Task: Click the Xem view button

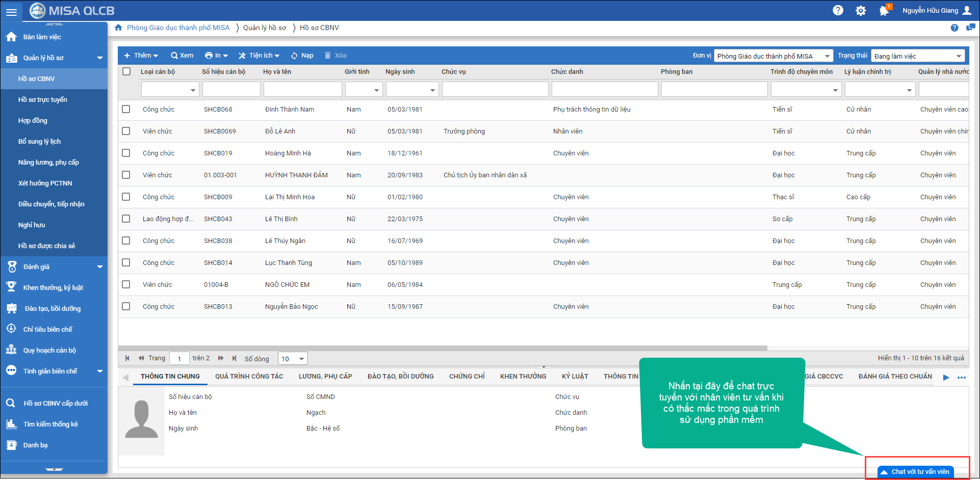Action: coord(182,56)
